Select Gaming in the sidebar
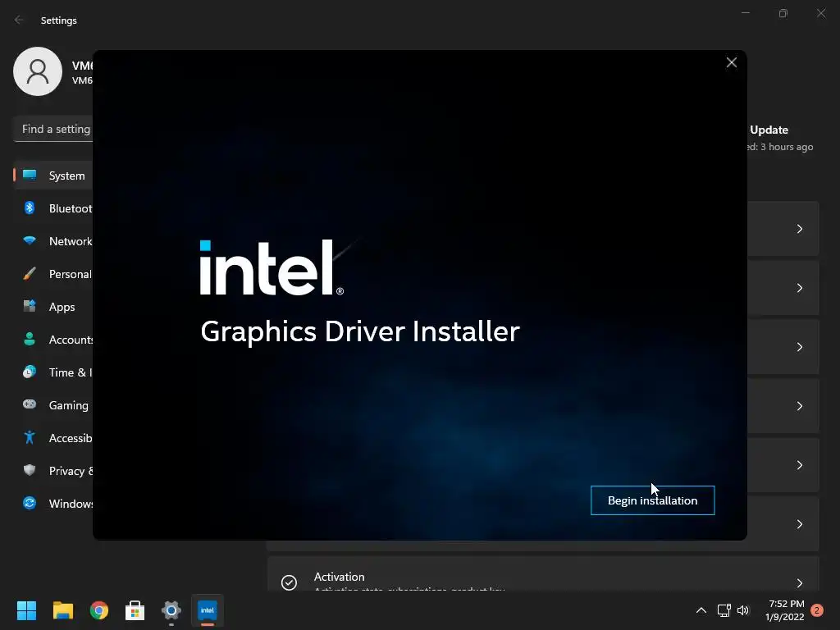The height and width of the screenshot is (630, 840). pyautogui.click(x=53, y=405)
